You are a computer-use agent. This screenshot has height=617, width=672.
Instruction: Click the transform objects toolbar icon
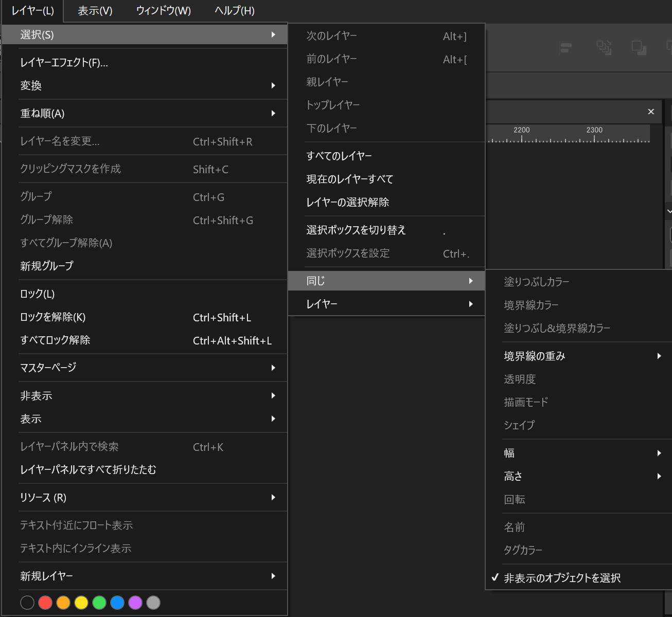point(604,48)
